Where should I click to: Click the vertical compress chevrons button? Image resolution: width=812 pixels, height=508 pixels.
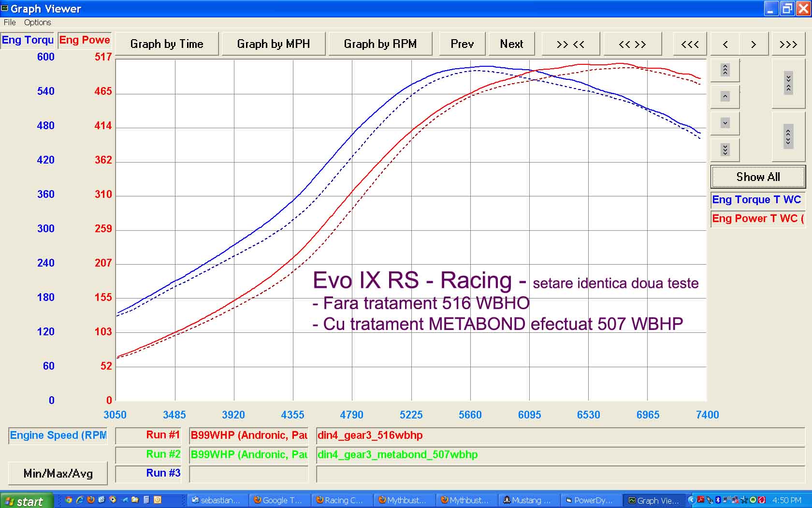788,83
